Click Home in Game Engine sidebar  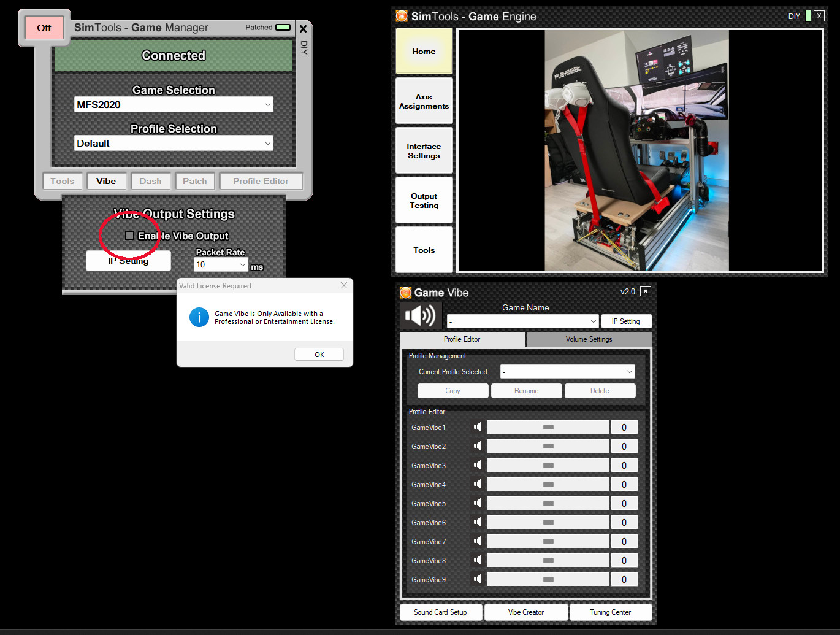tap(424, 52)
